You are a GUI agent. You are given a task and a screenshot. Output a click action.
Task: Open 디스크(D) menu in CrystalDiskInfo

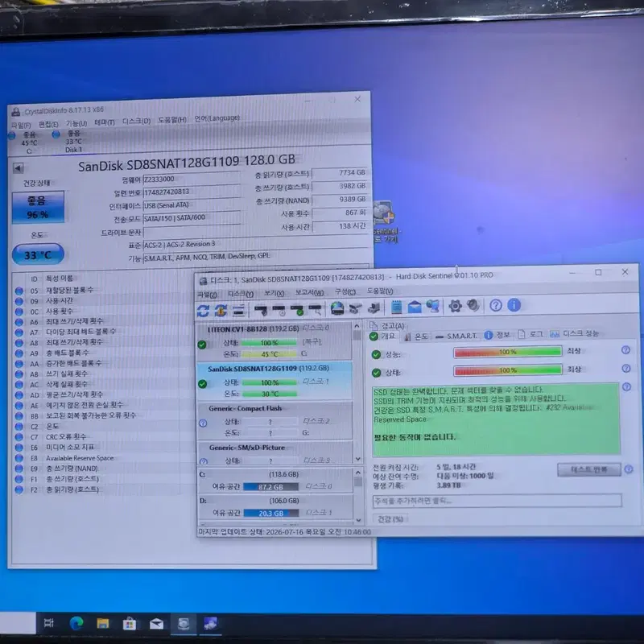[136, 122]
